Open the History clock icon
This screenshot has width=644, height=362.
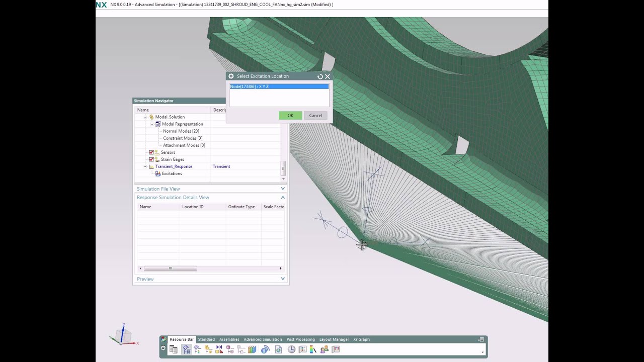[x=291, y=349]
